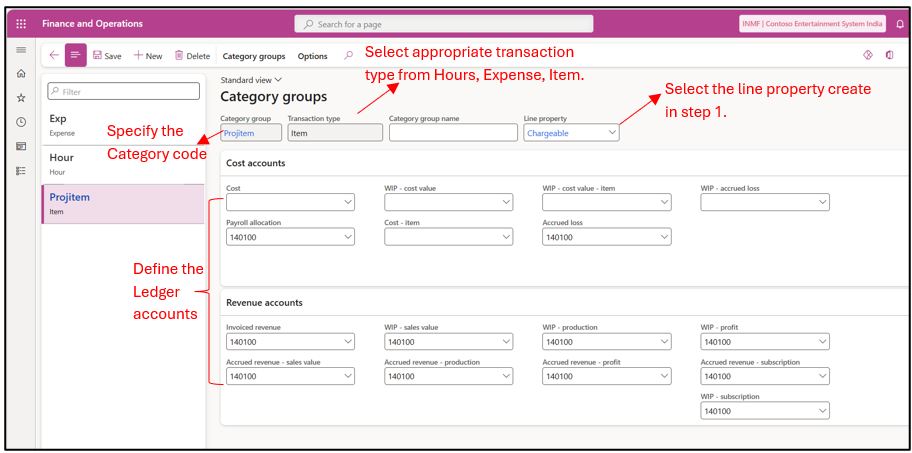Open the Options menu
The width and height of the screenshot is (912, 453).
pos(312,56)
